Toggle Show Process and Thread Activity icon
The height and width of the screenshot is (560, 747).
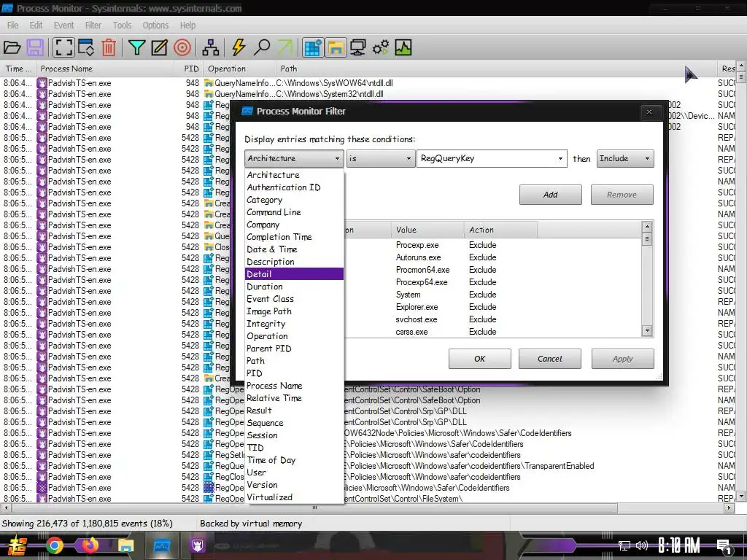pyautogui.click(x=380, y=47)
